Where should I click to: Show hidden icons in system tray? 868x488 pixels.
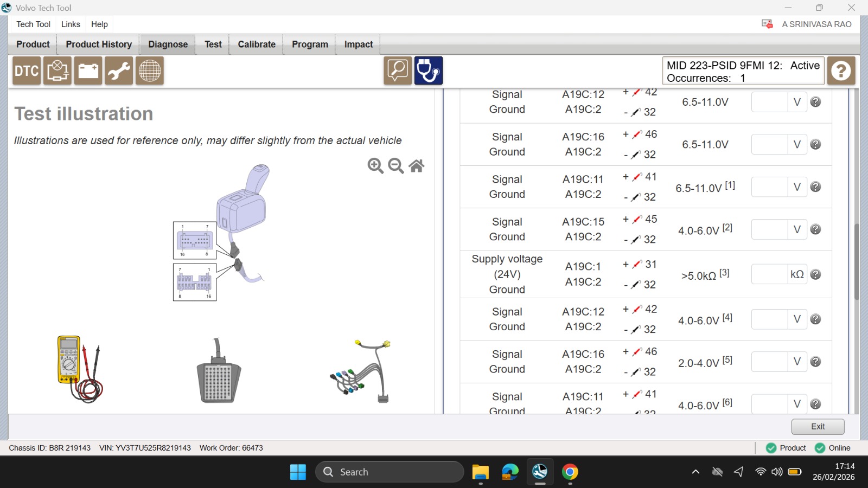(695, 472)
